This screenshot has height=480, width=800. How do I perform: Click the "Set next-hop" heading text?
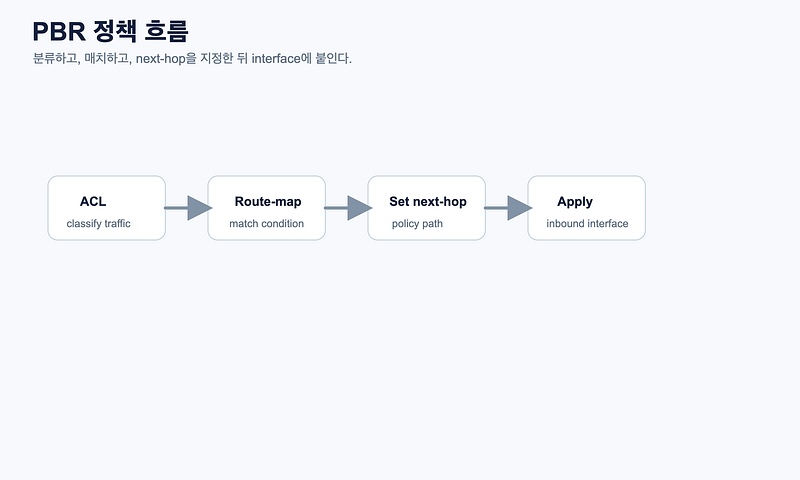tap(428, 201)
